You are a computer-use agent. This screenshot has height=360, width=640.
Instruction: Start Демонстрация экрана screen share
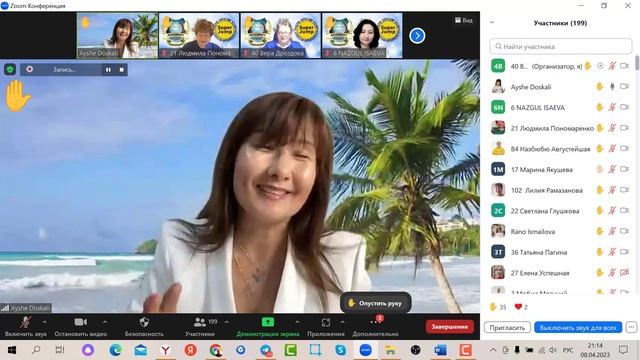tap(268, 327)
